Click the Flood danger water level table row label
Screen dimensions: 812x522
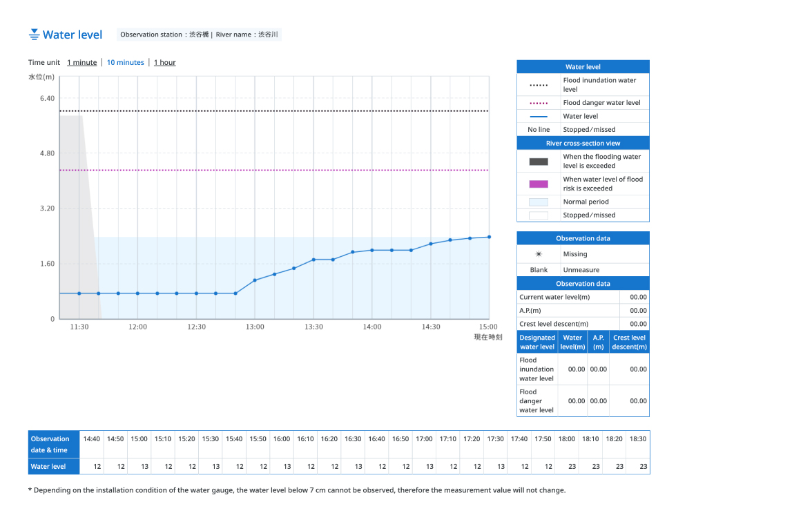point(536,400)
